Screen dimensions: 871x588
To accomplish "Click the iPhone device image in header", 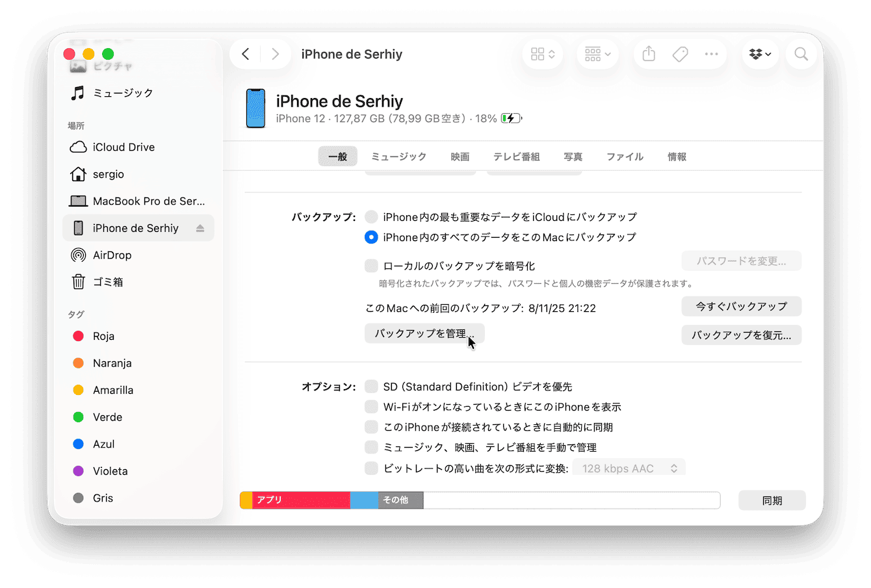I will coord(255,109).
